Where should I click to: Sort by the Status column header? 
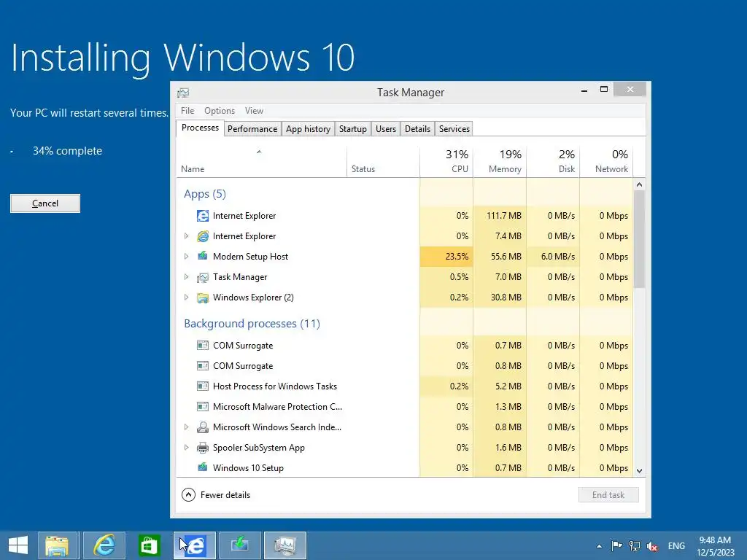[383, 162]
